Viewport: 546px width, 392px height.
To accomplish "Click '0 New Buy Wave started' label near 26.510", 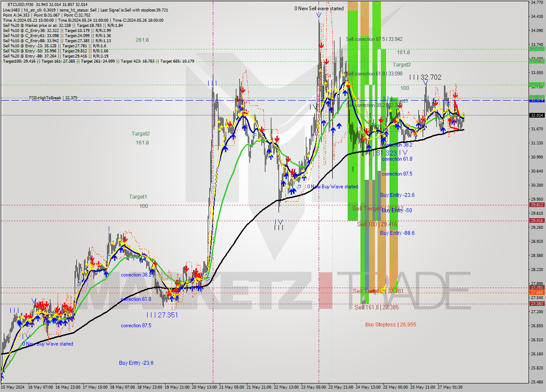I will pyautogui.click(x=48, y=344).
